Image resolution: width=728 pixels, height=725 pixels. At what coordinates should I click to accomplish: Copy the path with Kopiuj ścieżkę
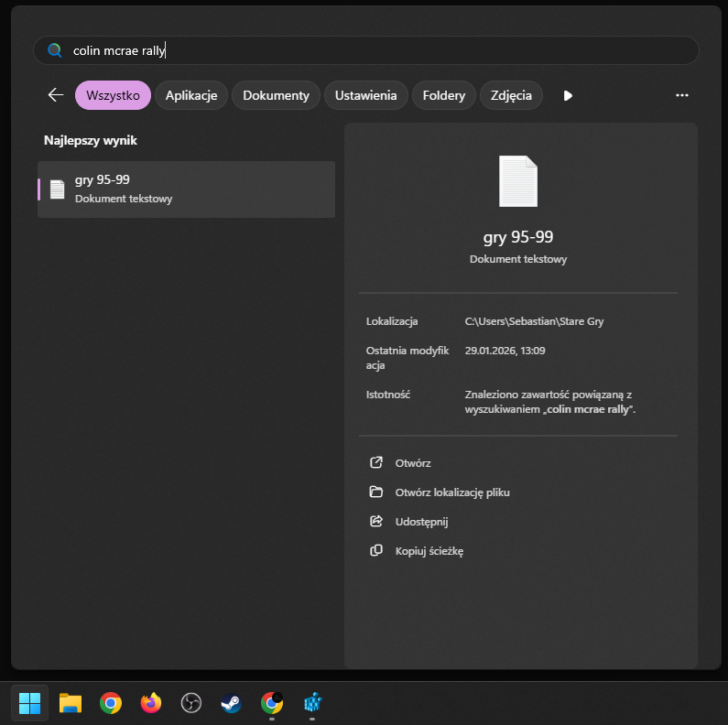click(429, 551)
